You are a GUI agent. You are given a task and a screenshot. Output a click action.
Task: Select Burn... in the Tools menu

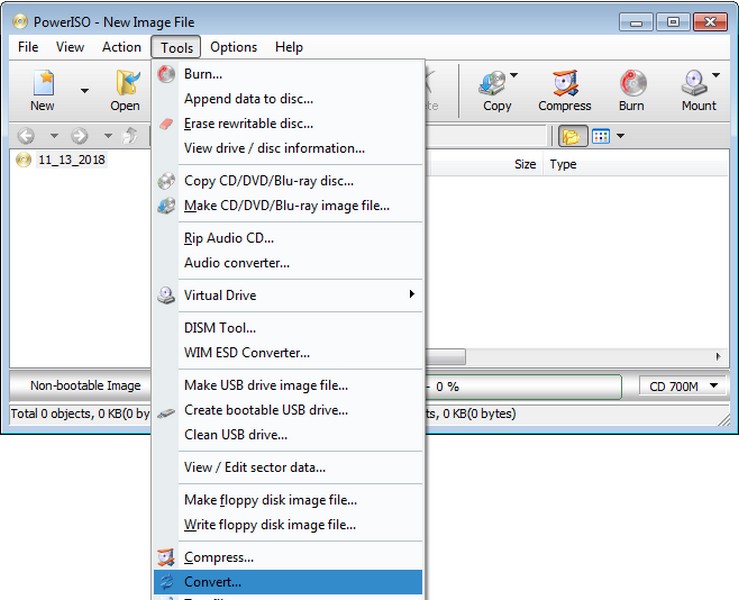203,73
